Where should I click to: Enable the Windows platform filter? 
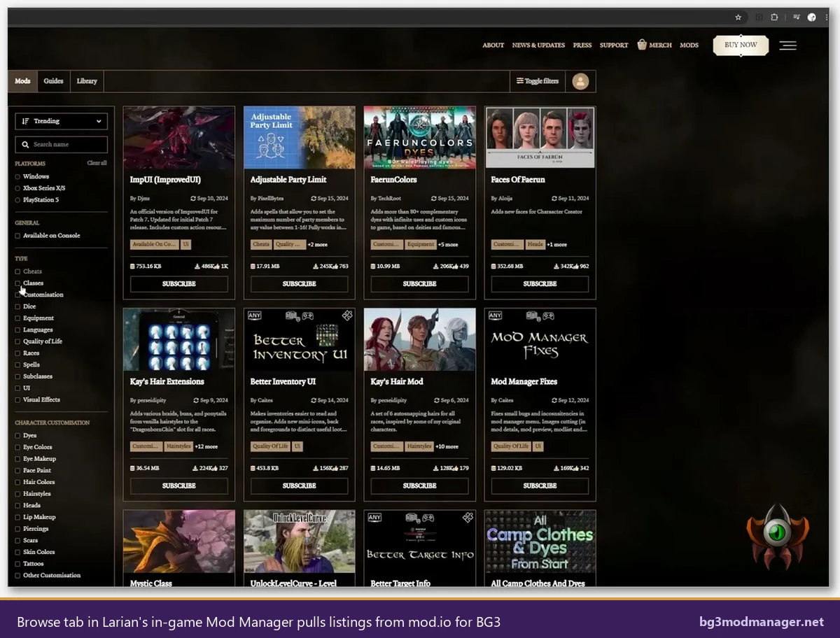point(18,177)
